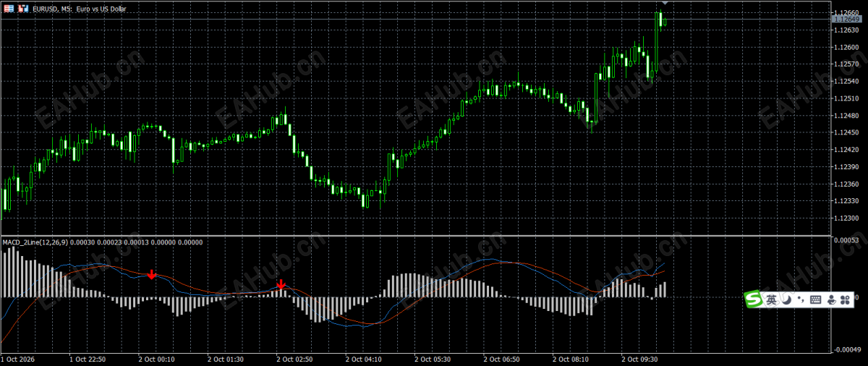Viewport: 868px width, 366px height.
Task: Open the one-click trading panel icon
Action: coord(9,9)
